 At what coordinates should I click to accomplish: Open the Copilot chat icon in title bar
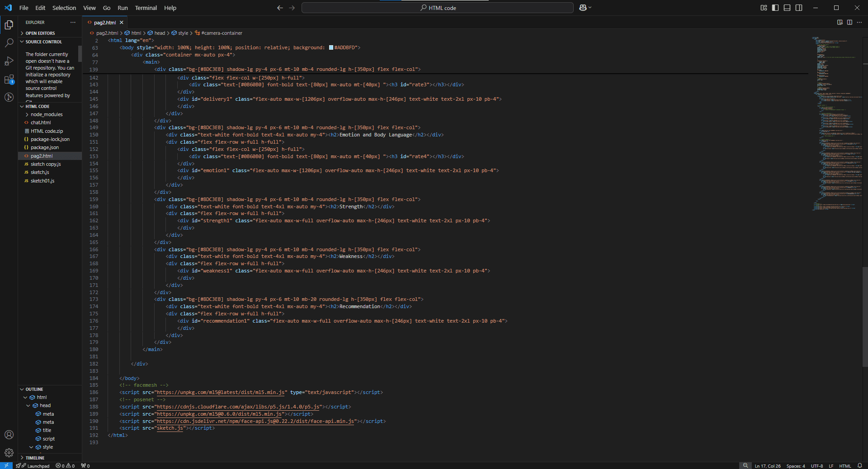coord(583,8)
